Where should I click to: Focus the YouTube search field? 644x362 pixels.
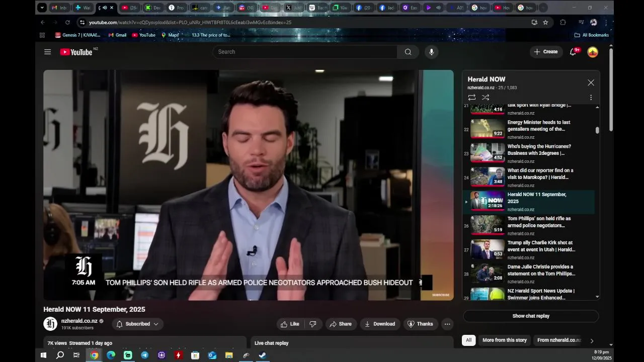click(304, 52)
